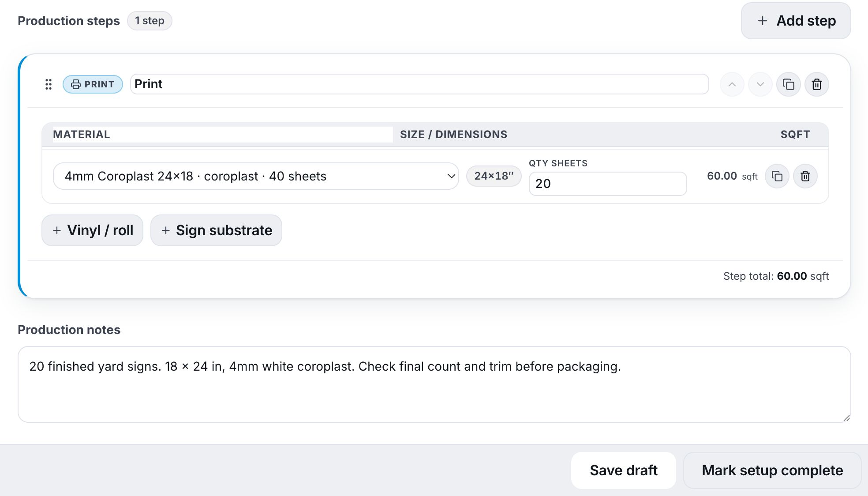This screenshot has height=496, width=868.
Task: Focus the Qty sheets field
Action: point(608,184)
